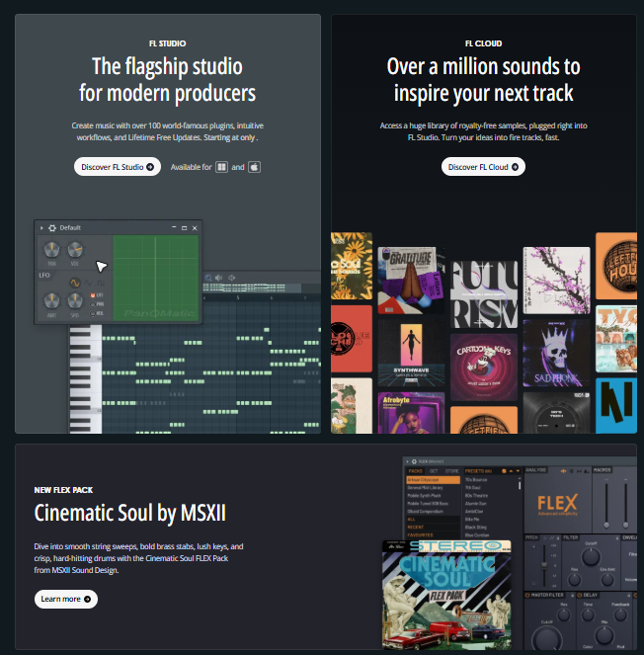The image size is (644, 655).
Task: Click the LFO SPD knob
Action: [x=75, y=300]
